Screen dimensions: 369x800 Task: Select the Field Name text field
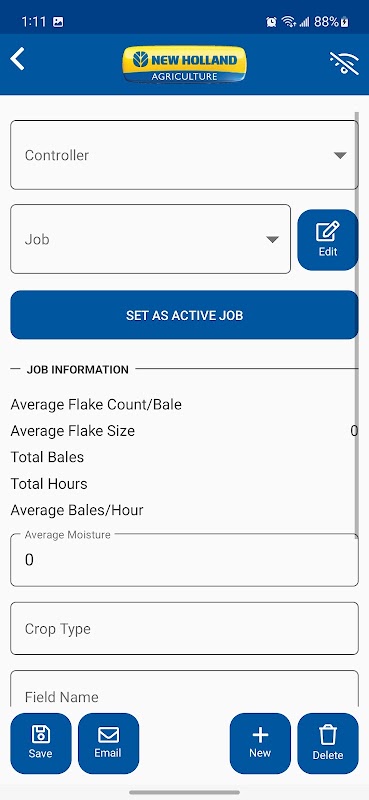184,689
